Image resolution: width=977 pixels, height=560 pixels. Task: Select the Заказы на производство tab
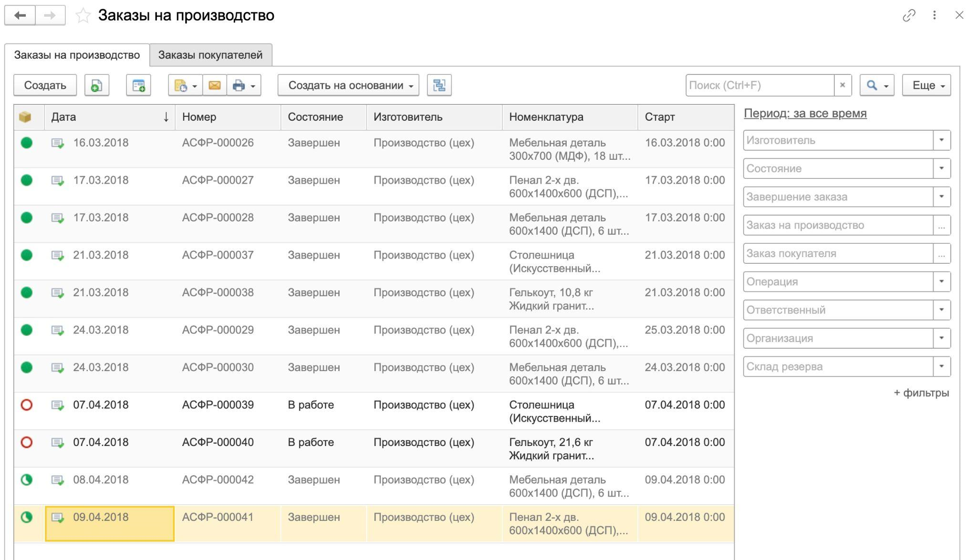(x=77, y=55)
